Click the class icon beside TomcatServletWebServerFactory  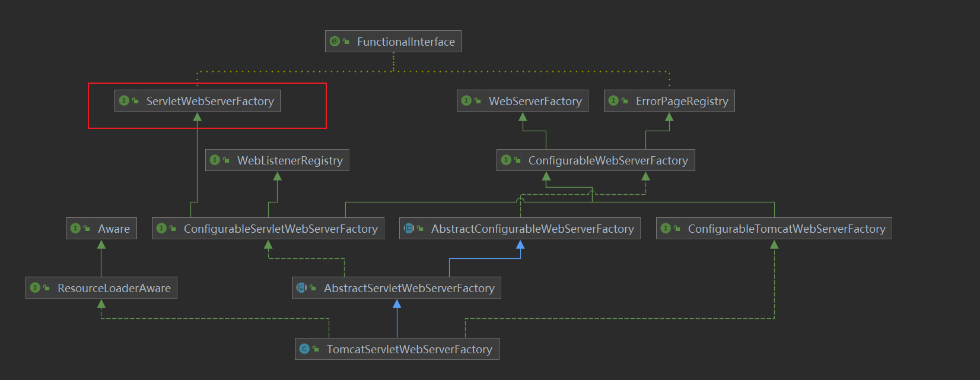click(304, 349)
